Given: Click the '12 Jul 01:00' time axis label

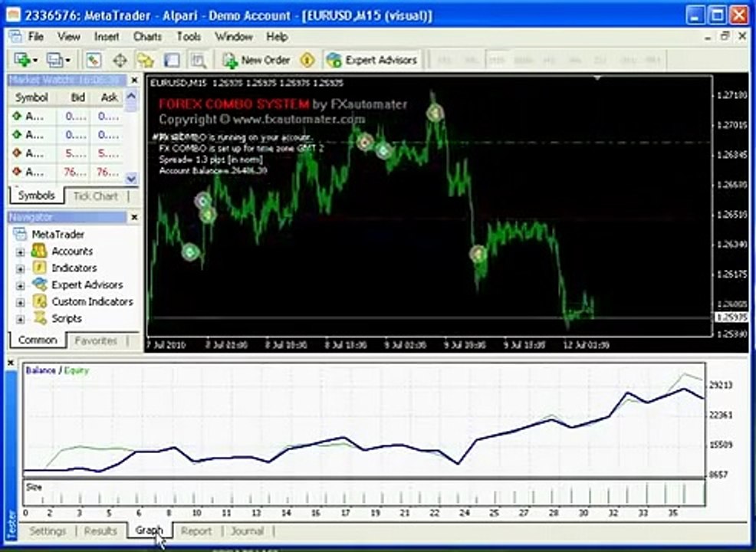Looking at the screenshot, I should click(586, 345).
